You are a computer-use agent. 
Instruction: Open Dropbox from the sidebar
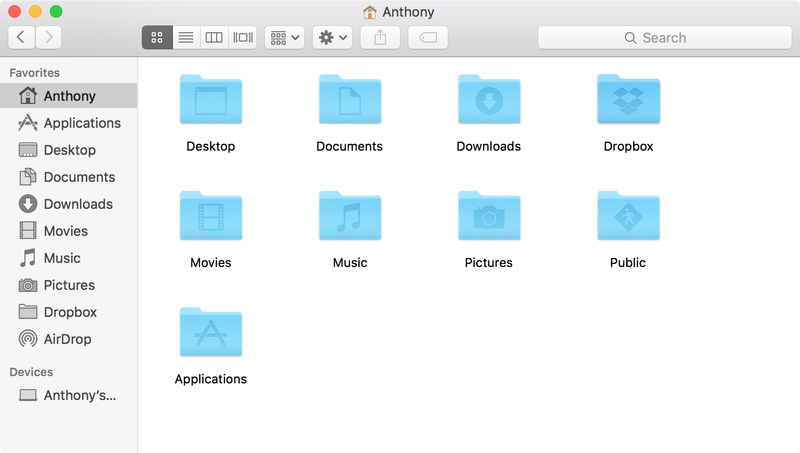(69, 312)
